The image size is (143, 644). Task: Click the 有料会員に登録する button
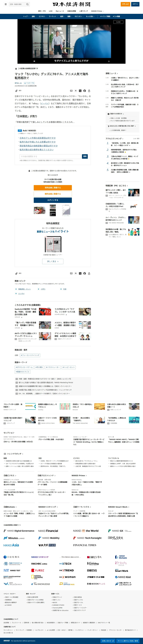[x=53, y=188]
